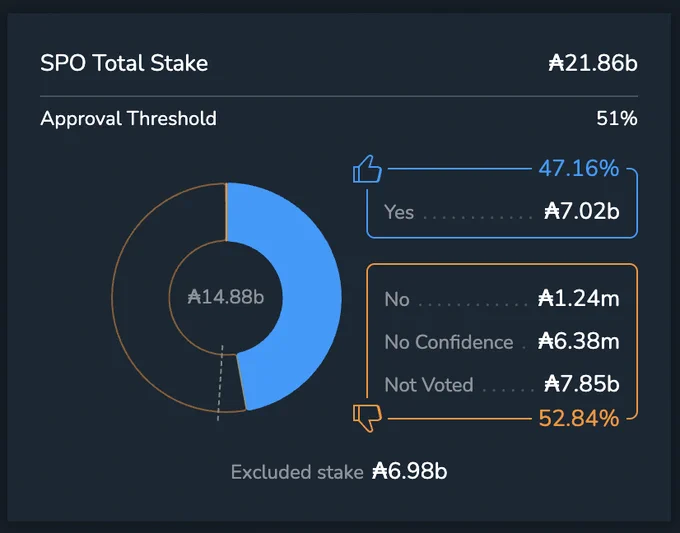Click the dashed threshold marker on chart
This screenshot has height=533, width=680.
(x=220, y=383)
